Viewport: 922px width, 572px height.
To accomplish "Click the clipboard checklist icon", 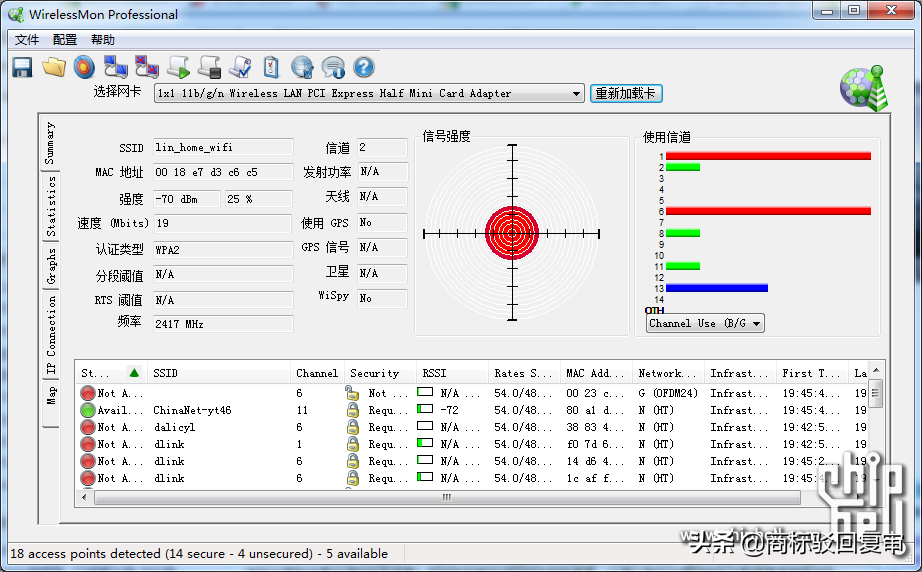I will tap(270, 68).
